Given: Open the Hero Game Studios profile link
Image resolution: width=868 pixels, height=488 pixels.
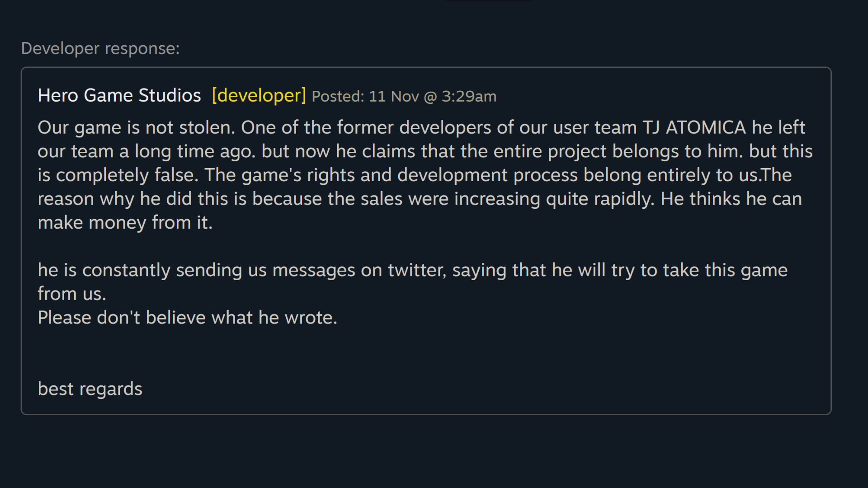Looking at the screenshot, I should pos(119,95).
